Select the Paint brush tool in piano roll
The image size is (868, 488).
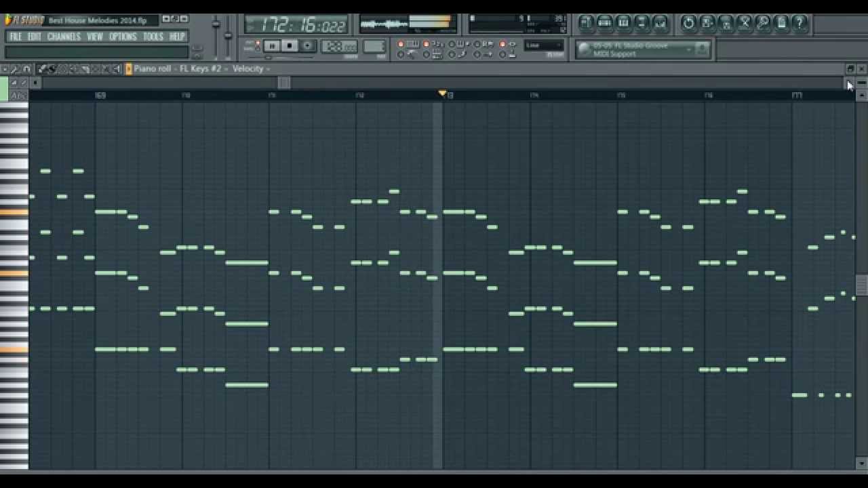pyautogui.click(x=52, y=68)
